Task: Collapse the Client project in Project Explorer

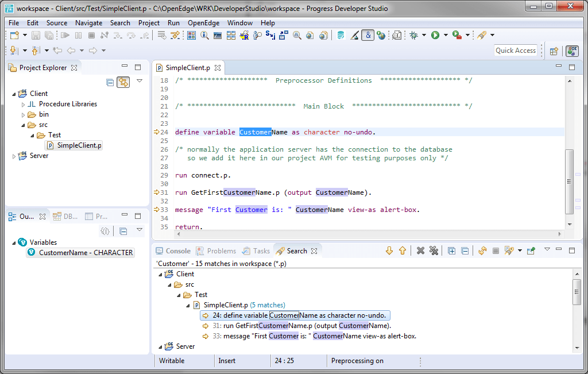Action: click(x=14, y=94)
